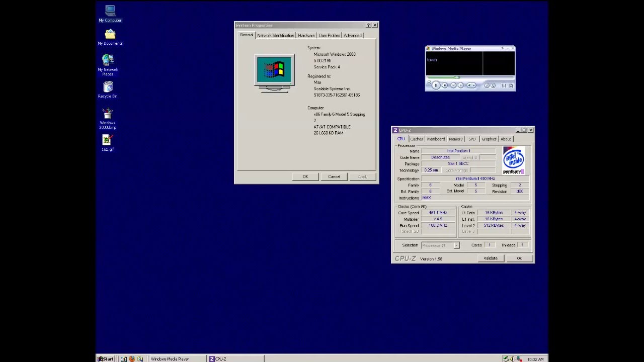Open the Graphics tab in CPU-Z
Screen dimensions: 644x362
[x=489, y=139]
